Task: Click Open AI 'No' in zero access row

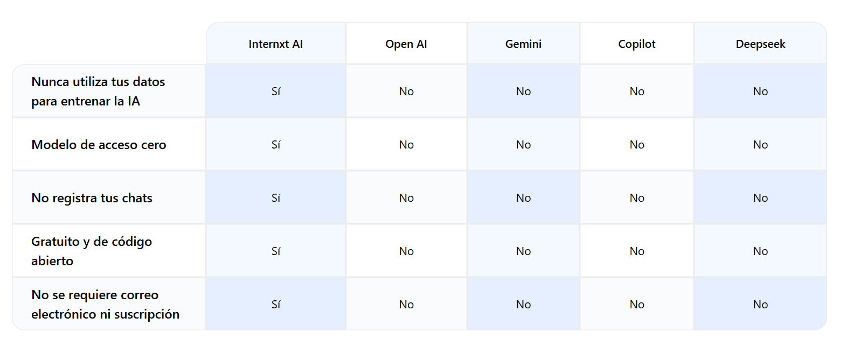Action: [406, 145]
